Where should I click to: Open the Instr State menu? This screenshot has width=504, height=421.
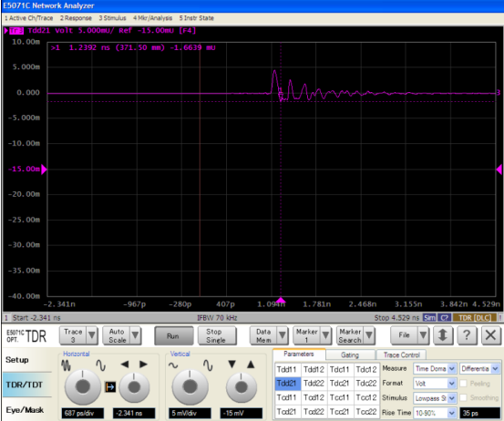tap(196, 18)
